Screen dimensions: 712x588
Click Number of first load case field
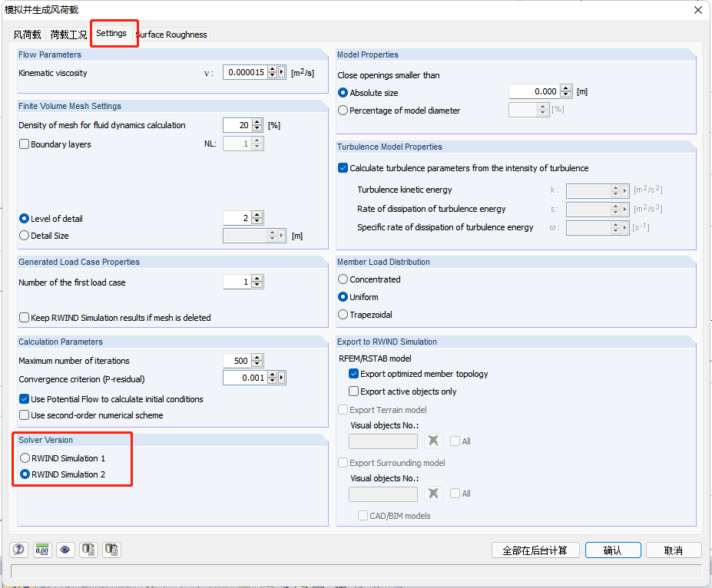237,282
